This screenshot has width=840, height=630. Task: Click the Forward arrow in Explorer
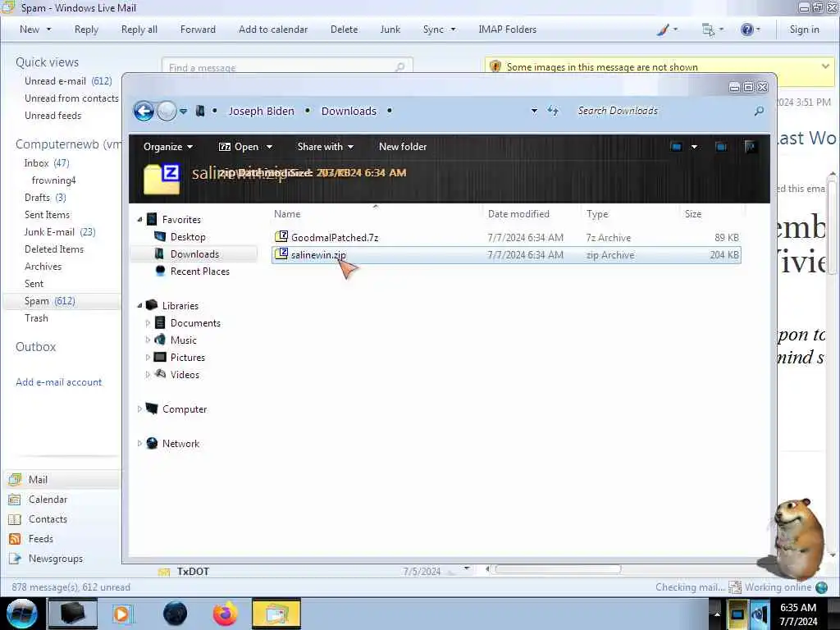click(167, 111)
